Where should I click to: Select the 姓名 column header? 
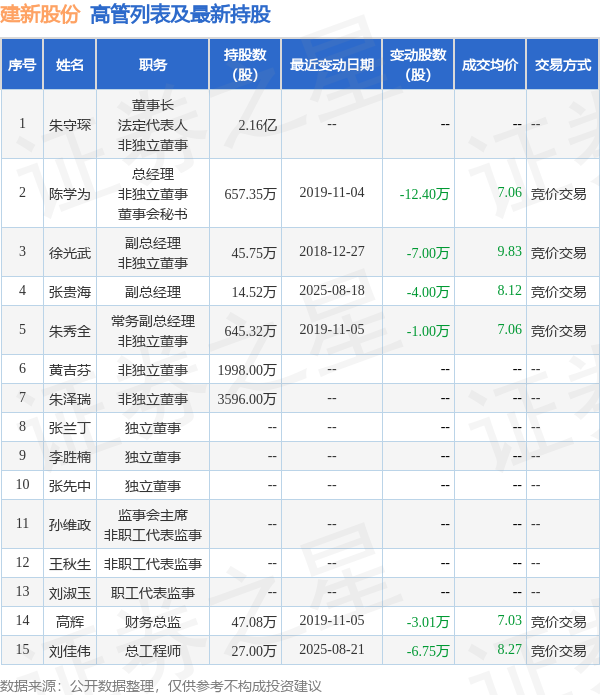point(70,65)
